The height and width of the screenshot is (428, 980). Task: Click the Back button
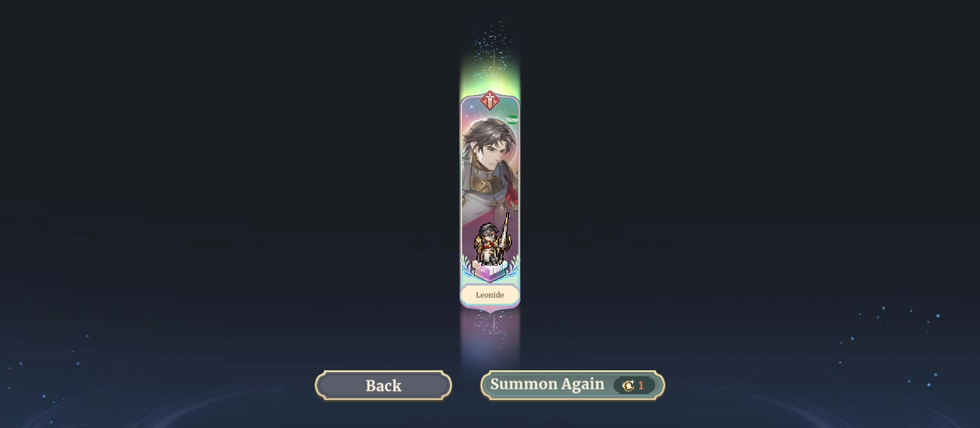pyautogui.click(x=383, y=386)
